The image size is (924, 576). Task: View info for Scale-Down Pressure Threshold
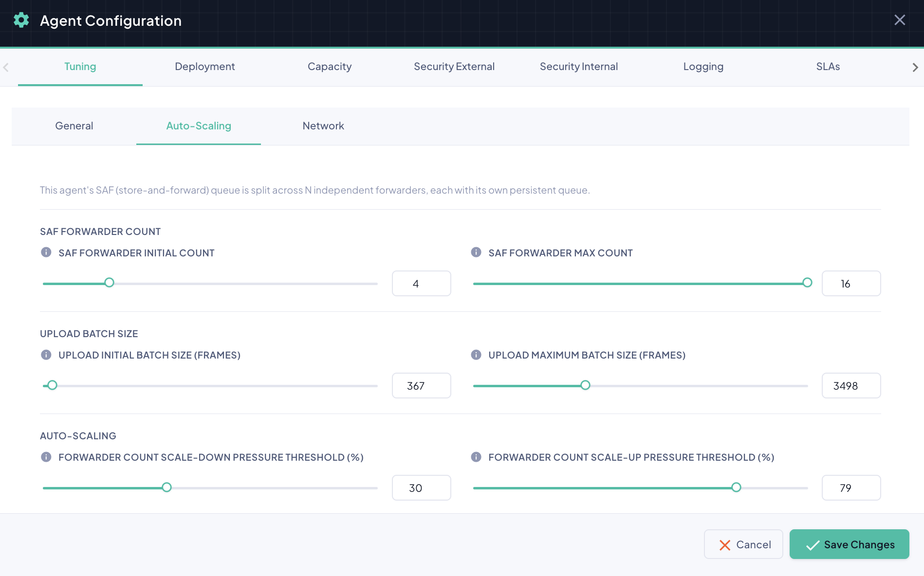pos(46,457)
